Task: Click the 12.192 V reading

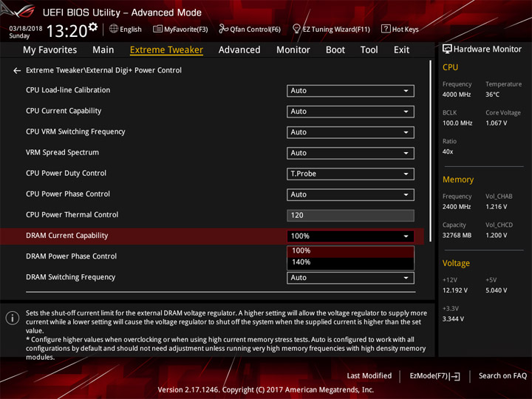Action: point(455,290)
